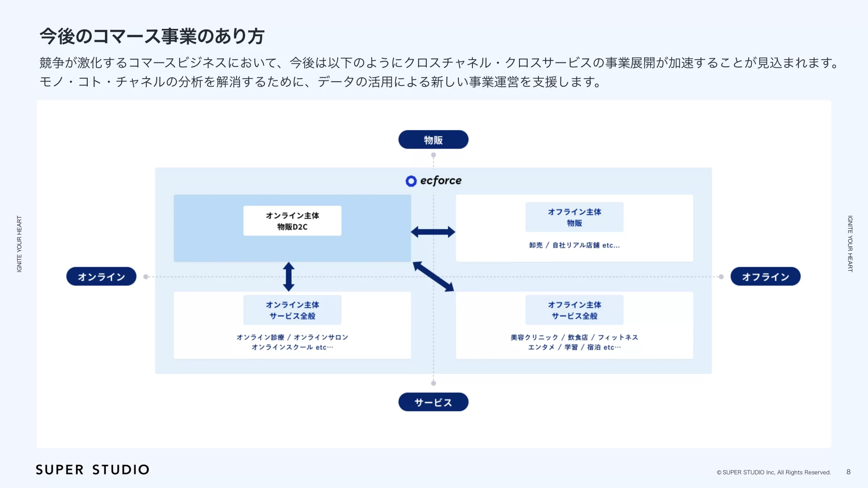Click the dot at bottom of vertical axis
868x488 pixels.
(x=434, y=383)
